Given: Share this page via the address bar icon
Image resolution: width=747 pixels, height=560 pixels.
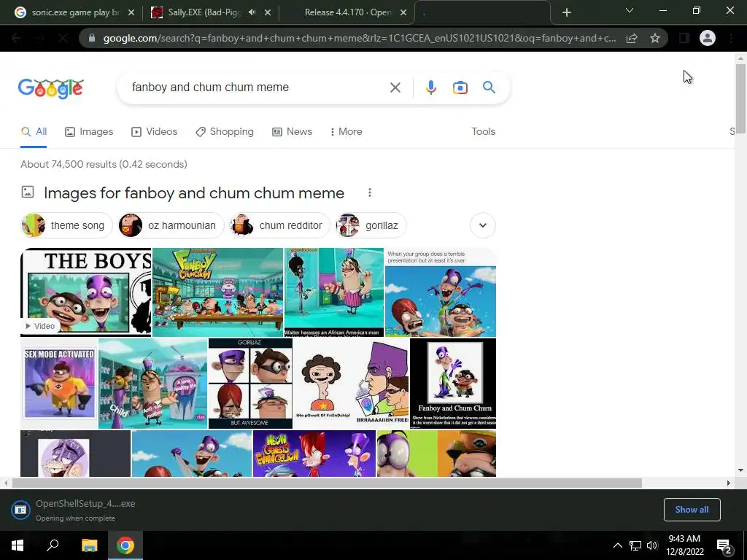Looking at the screenshot, I should pos(632,38).
